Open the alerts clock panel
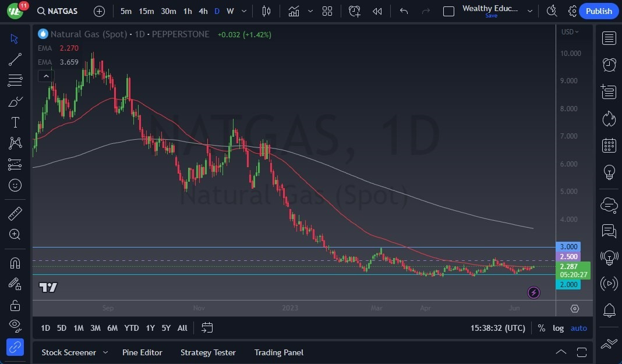622x364 pixels. coord(609,65)
